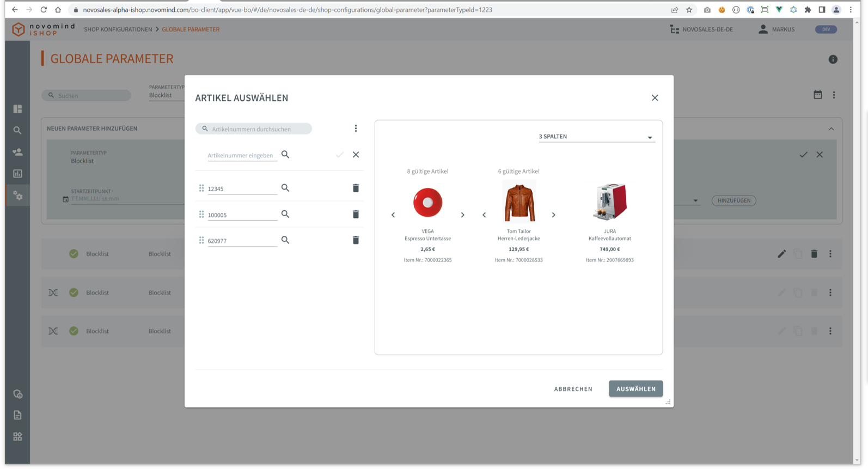Viewport: 868px width, 469px height.
Task: Open the widgets icon at sidebar bottom
Action: click(x=17, y=436)
